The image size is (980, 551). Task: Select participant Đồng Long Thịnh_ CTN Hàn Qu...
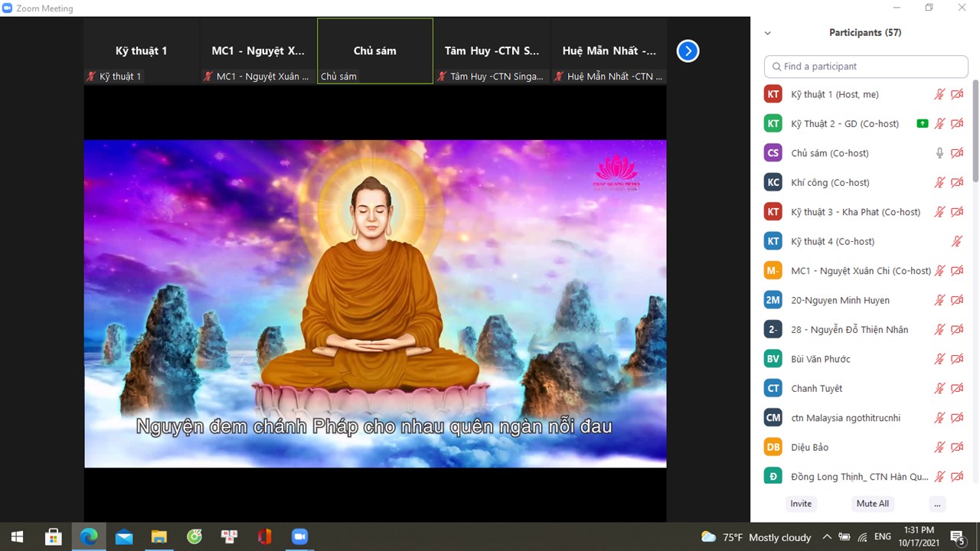pyautogui.click(x=866, y=476)
